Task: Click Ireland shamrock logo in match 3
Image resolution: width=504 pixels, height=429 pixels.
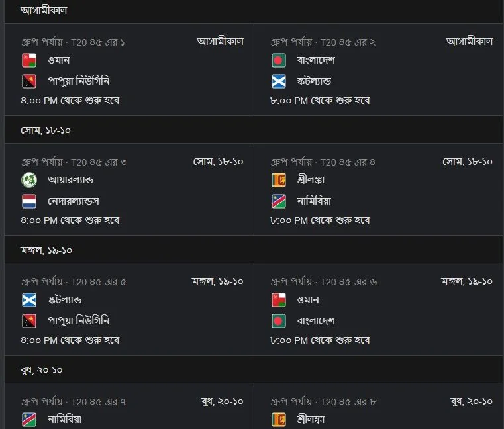Action: pos(29,180)
